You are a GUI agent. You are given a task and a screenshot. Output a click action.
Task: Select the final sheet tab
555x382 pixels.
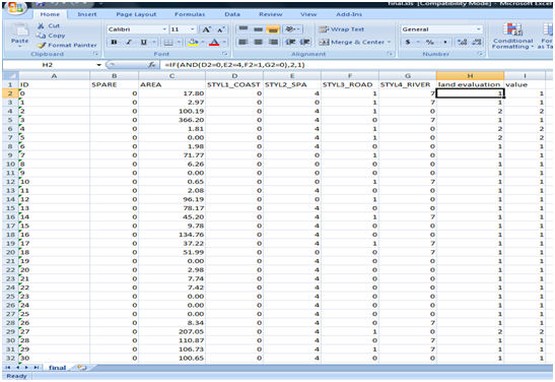click(57, 367)
